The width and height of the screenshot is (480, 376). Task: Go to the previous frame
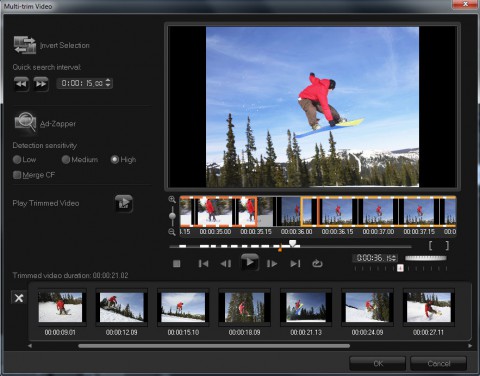226,264
